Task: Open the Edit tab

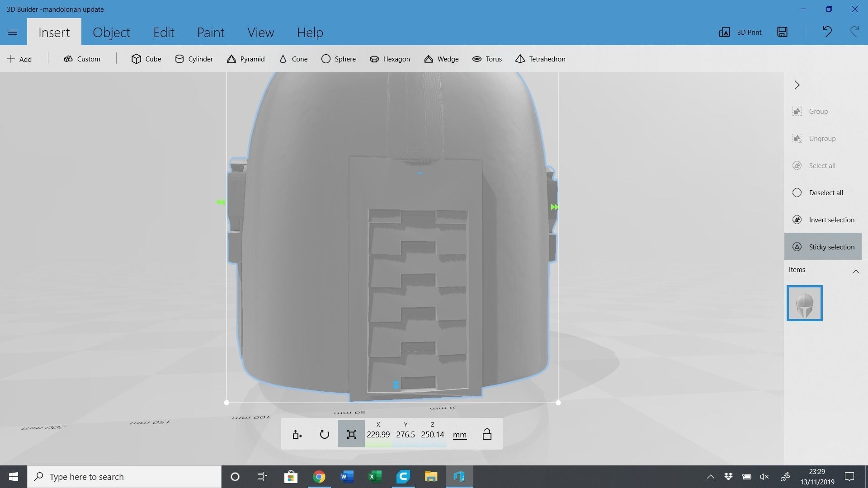Action: click(x=164, y=32)
